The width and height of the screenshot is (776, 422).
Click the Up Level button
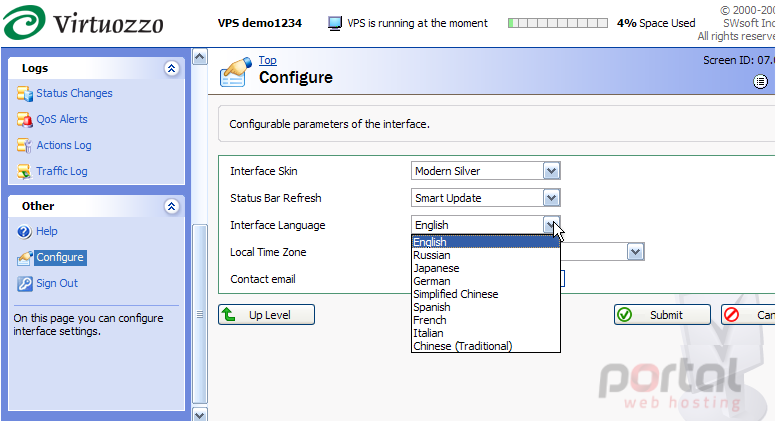click(x=266, y=315)
